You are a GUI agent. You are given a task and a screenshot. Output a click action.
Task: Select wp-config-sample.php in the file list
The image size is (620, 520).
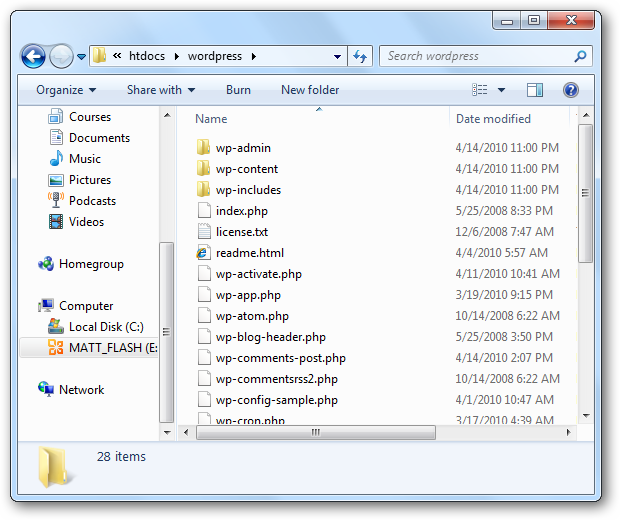click(x=276, y=400)
